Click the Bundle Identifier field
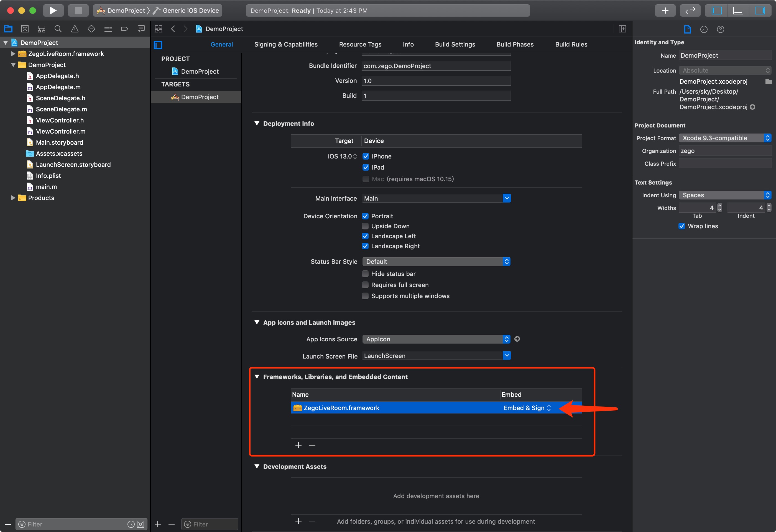Viewport: 776px width, 532px height. tap(436, 66)
